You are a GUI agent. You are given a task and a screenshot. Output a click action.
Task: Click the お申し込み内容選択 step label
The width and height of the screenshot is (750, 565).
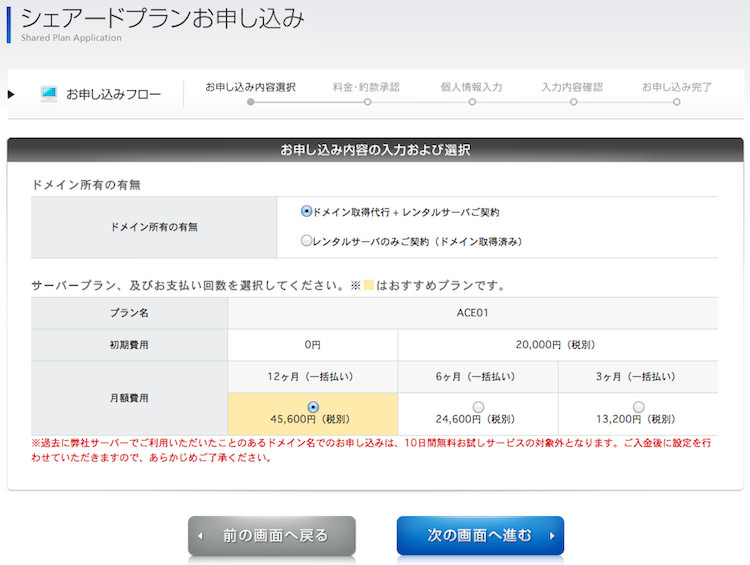click(x=250, y=87)
